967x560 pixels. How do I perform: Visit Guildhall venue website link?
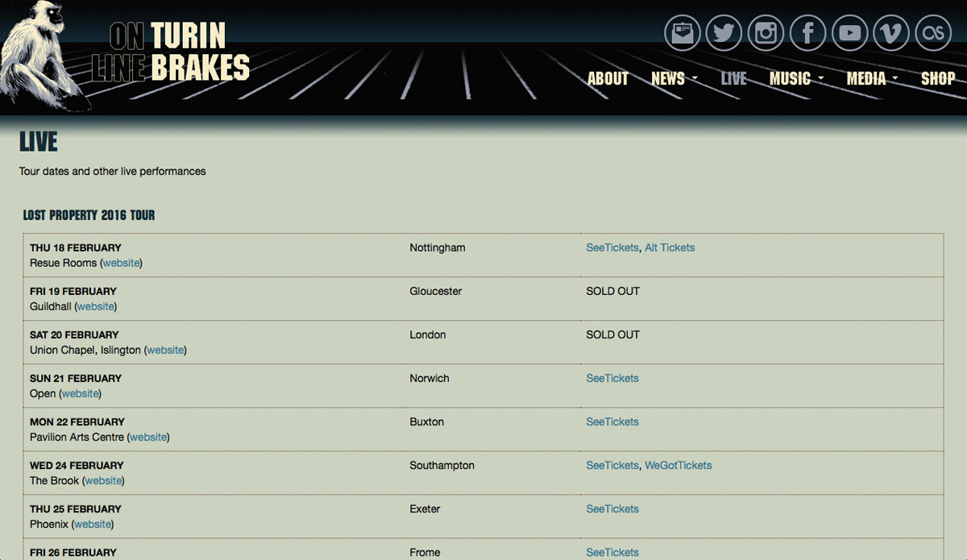point(95,306)
